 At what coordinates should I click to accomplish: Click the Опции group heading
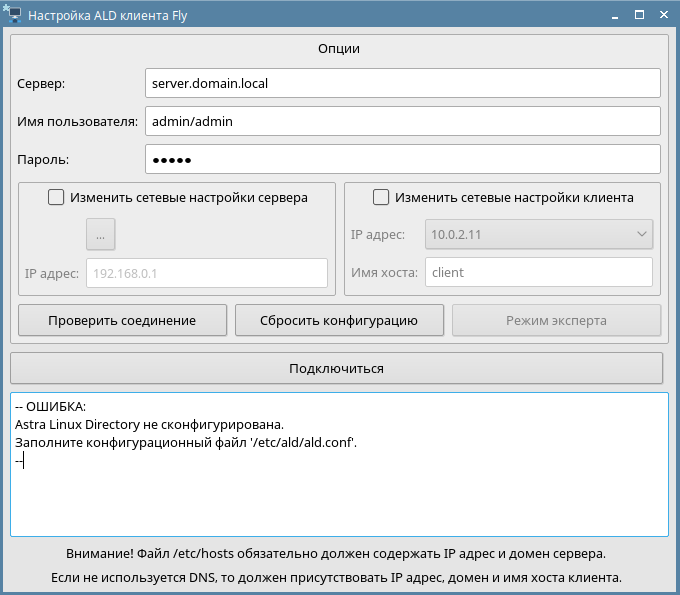(339, 48)
